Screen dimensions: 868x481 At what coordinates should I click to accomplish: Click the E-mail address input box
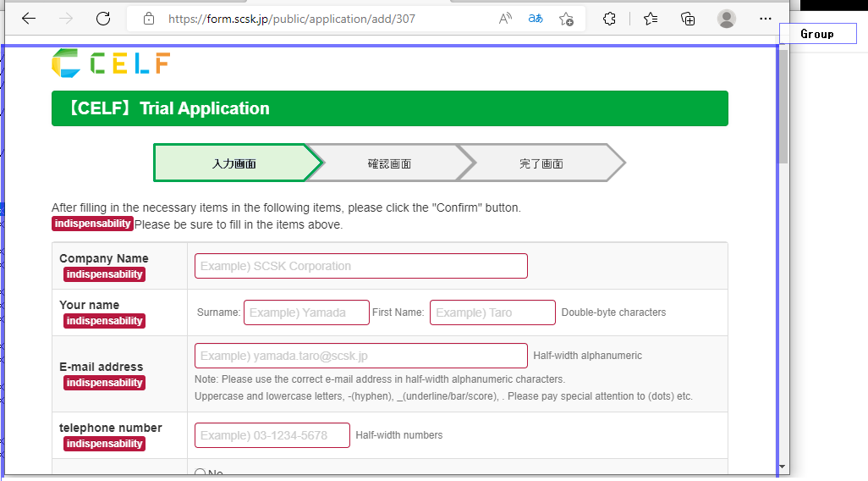[x=361, y=356]
